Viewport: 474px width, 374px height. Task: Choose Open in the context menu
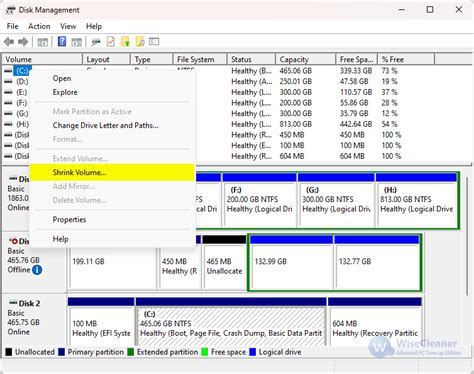(112, 78)
